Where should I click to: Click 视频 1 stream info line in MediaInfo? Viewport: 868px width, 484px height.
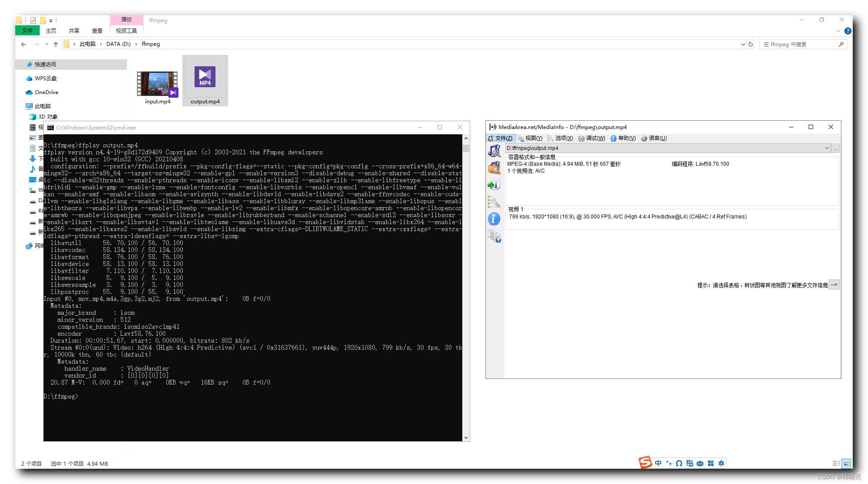click(x=628, y=217)
